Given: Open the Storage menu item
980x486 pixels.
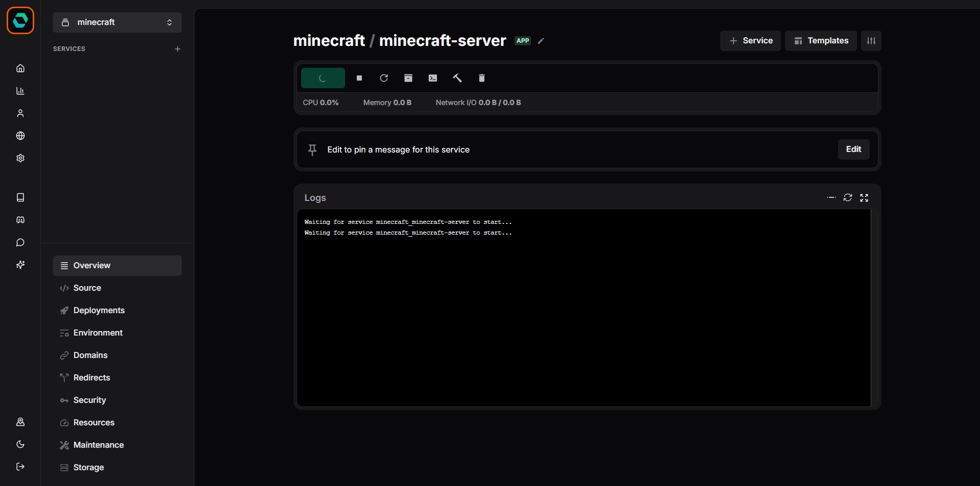Looking at the screenshot, I should click(x=117, y=468).
